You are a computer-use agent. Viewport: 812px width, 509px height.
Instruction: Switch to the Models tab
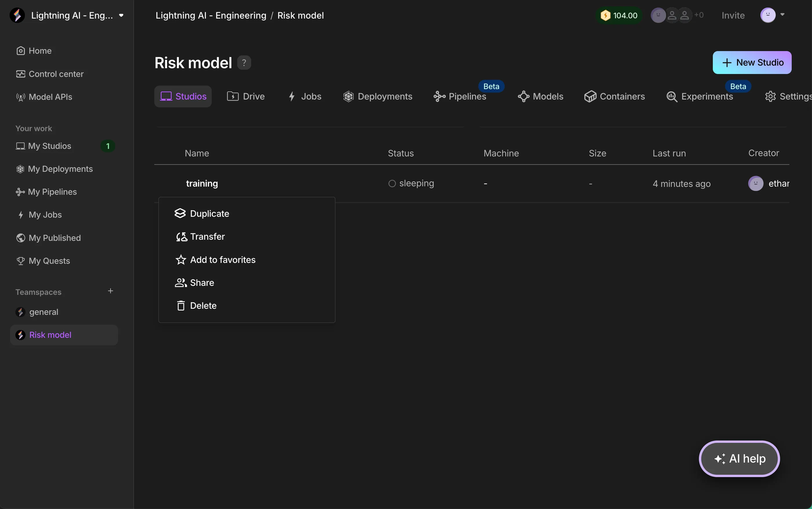[541, 97]
